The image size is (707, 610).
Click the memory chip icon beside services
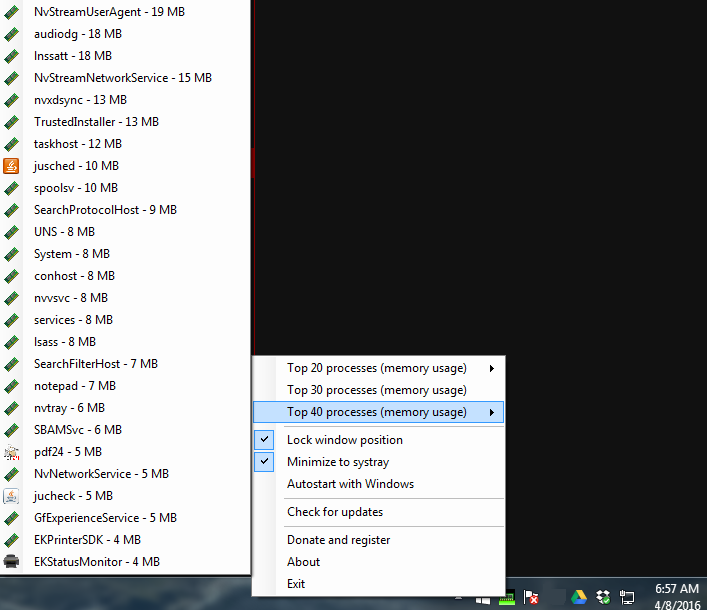click(x=11, y=320)
